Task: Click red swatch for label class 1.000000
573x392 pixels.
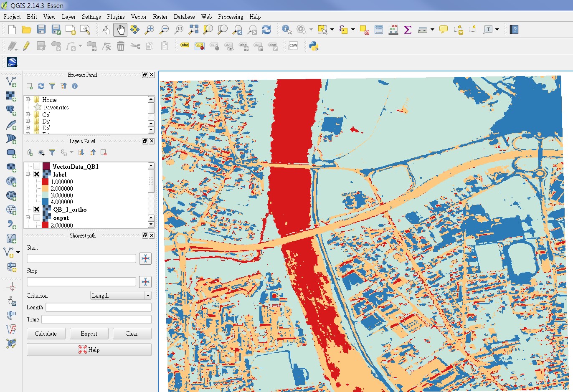Action: [x=45, y=182]
